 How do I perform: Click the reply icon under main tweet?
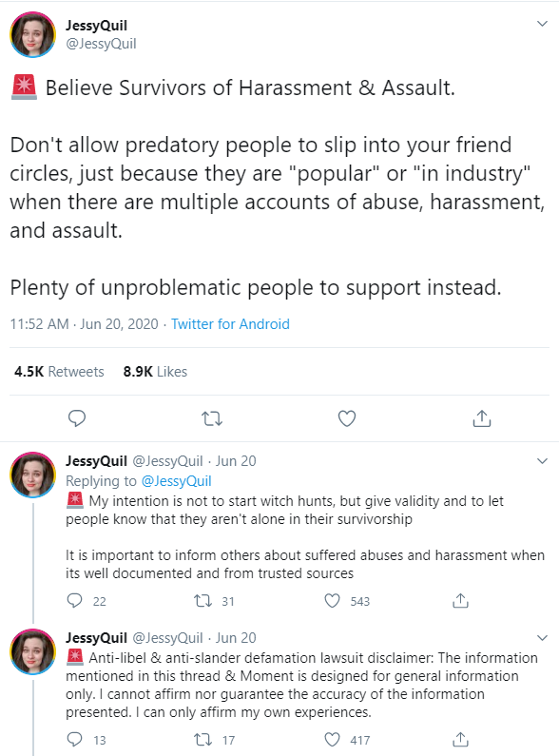pyautogui.click(x=77, y=418)
